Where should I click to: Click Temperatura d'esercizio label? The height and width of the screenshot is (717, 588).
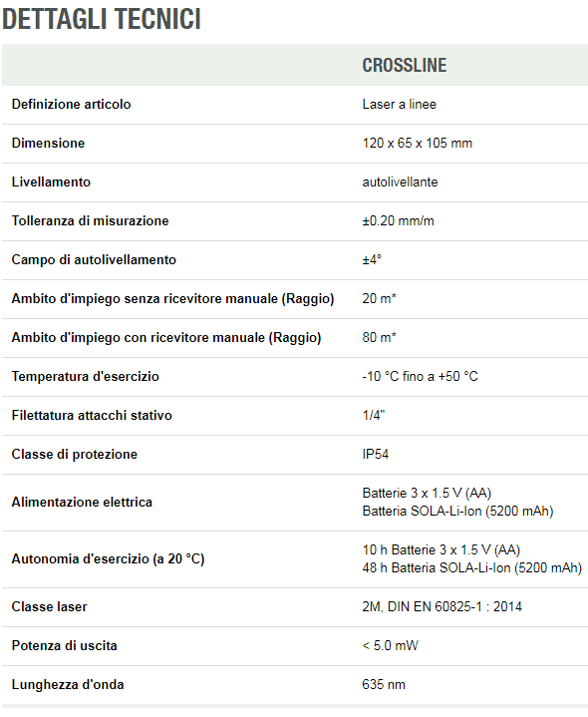pos(86,376)
